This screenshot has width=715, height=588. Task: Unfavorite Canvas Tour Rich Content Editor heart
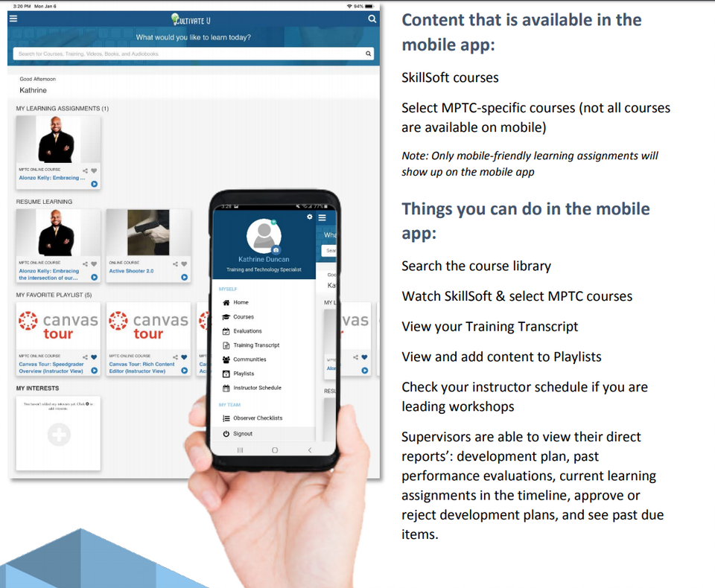tap(184, 357)
